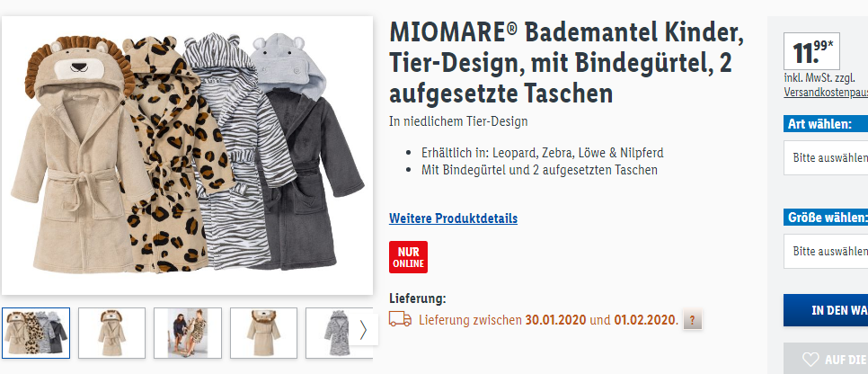This screenshot has width=868, height=374.
Task: Click the wishlist heart icon
Action: click(x=810, y=360)
